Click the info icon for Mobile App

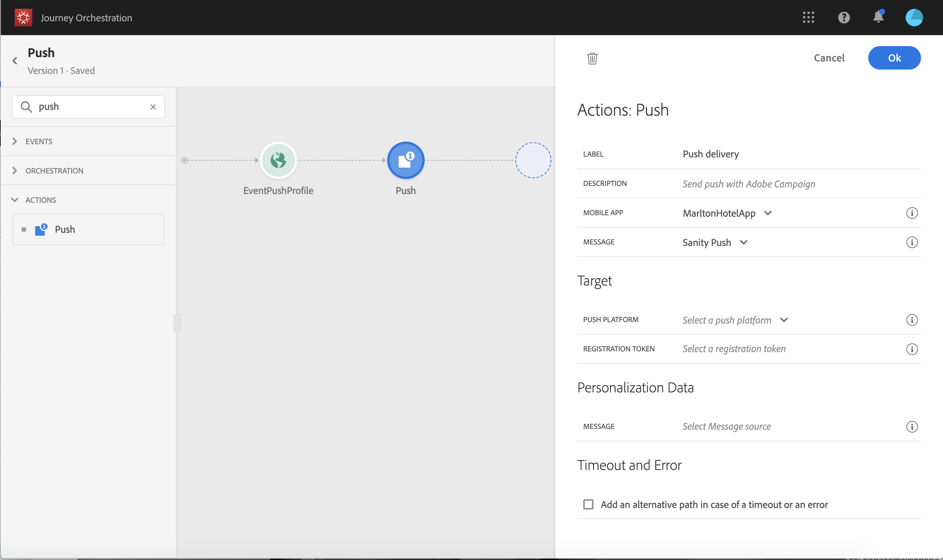[911, 213]
